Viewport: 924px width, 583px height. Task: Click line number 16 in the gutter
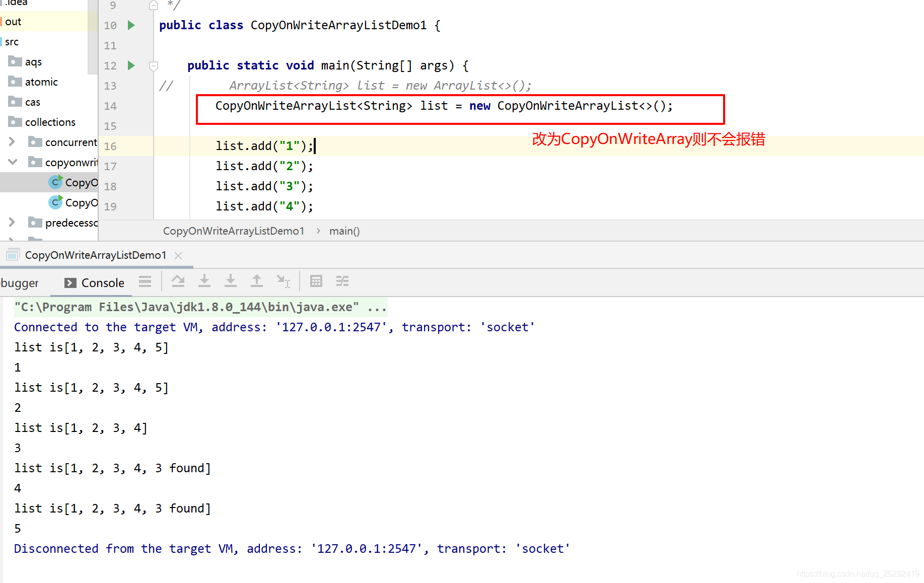[x=110, y=147]
